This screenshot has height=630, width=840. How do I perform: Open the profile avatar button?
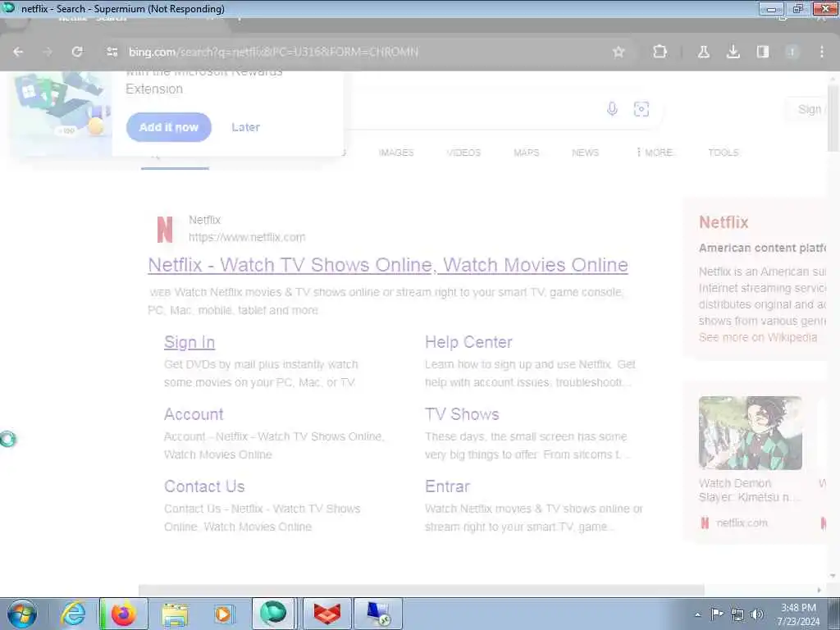point(792,52)
